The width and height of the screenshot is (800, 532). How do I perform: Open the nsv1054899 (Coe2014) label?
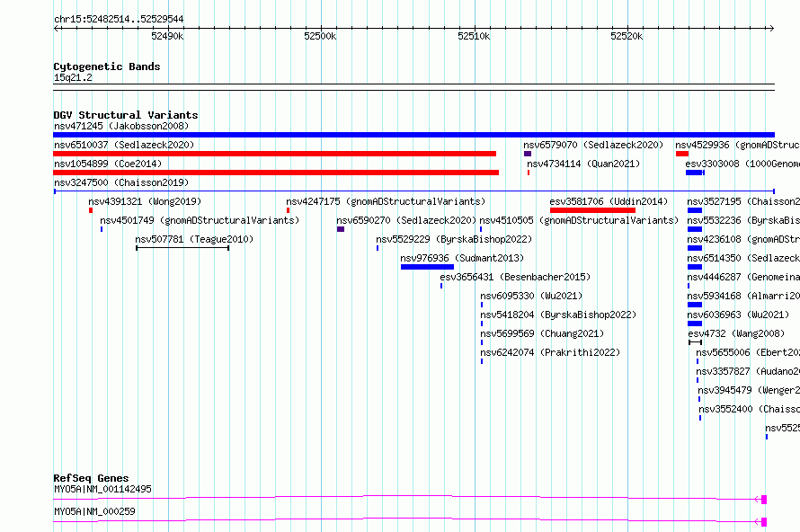click(108, 164)
